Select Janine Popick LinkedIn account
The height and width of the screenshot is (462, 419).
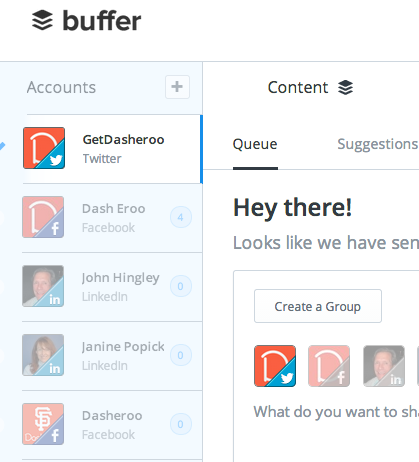click(x=112, y=356)
